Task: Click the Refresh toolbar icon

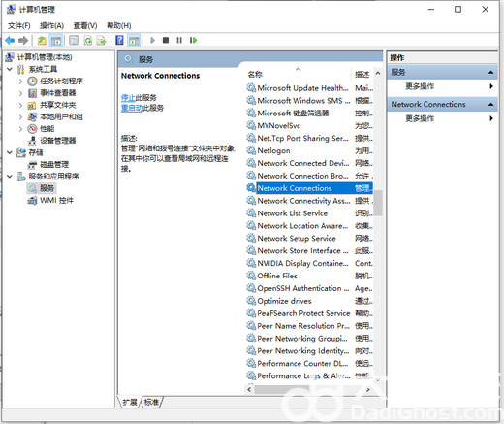Action: [87, 41]
